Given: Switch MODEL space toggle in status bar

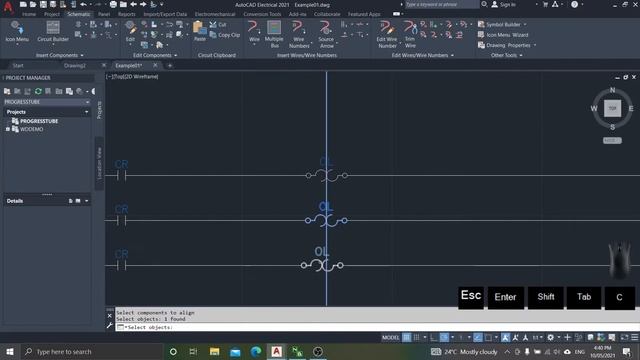Looking at the screenshot, I should coord(390,338).
